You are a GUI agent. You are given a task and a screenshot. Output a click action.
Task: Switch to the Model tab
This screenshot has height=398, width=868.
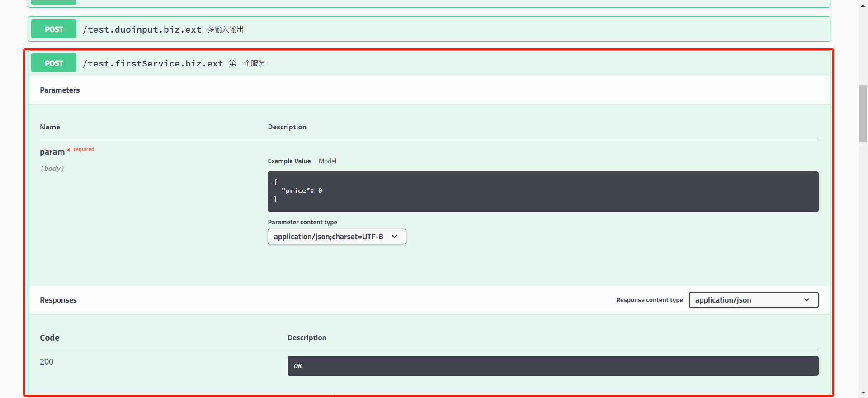(327, 161)
